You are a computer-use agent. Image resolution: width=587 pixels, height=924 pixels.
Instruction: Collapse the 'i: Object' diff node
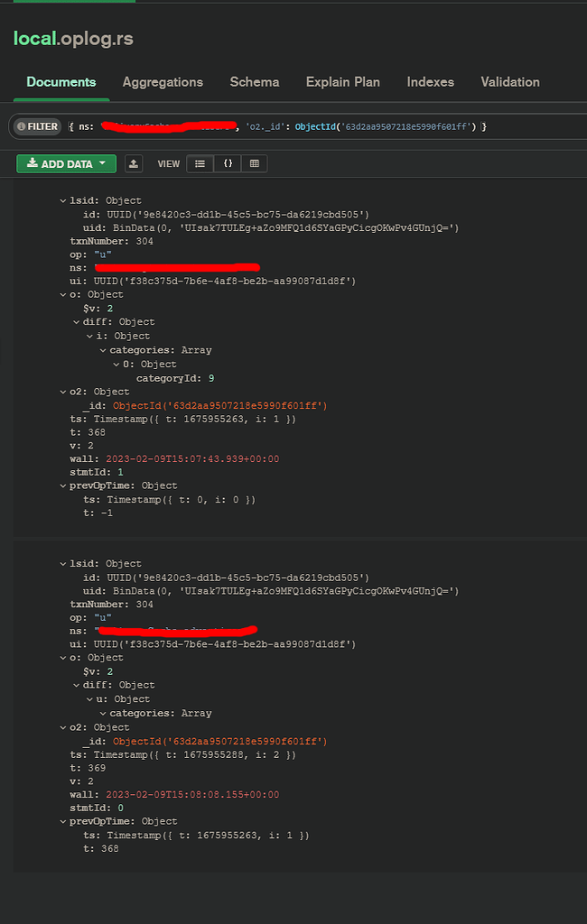click(89, 337)
